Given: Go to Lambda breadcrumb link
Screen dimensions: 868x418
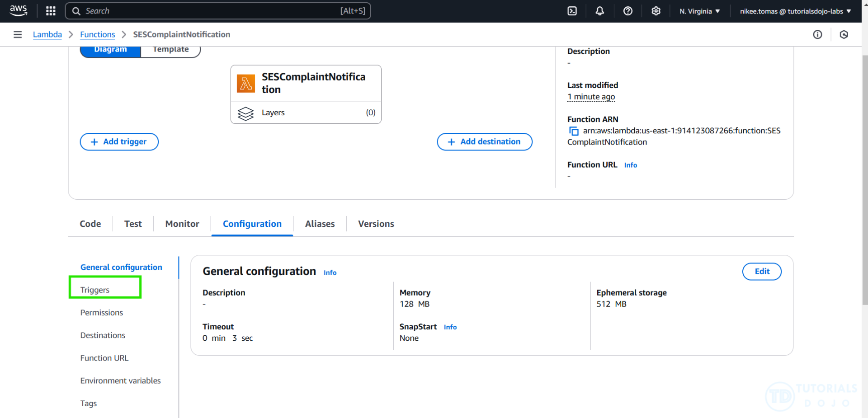Looking at the screenshot, I should [x=47, y=34].
